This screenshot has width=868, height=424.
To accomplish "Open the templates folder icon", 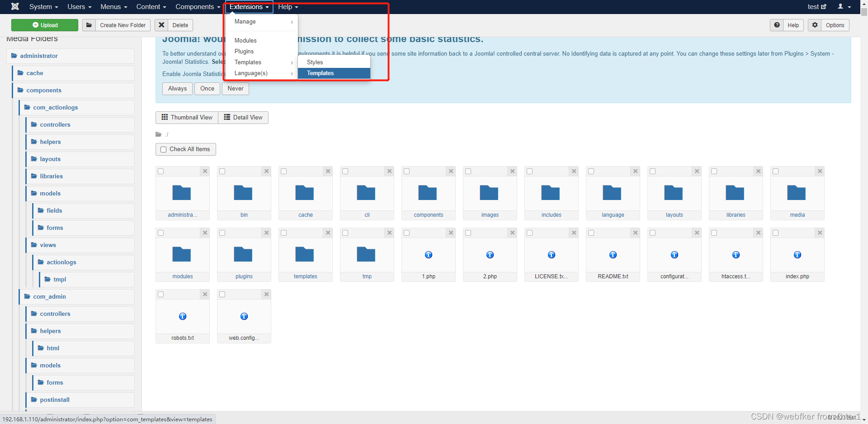I will pos(305,254).
